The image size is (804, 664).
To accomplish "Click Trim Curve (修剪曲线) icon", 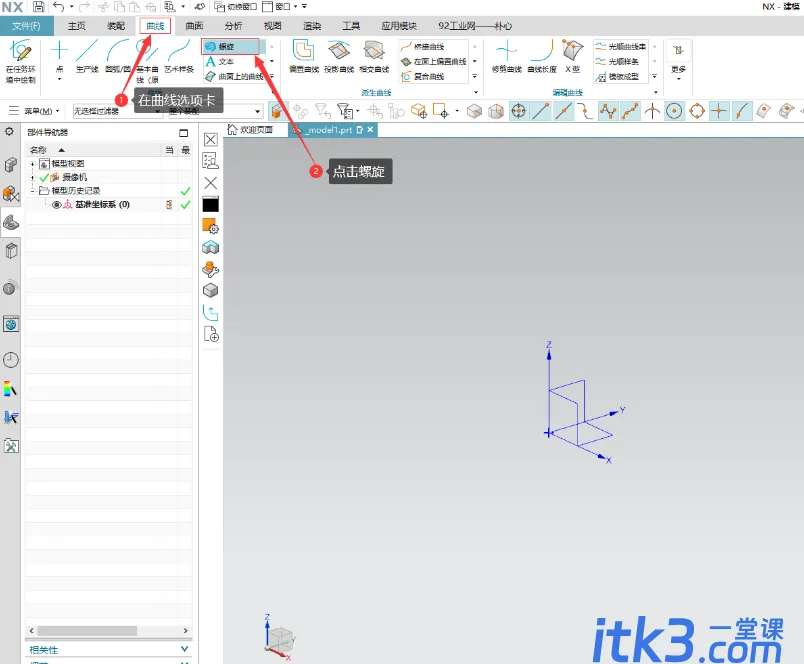I will coord(507,51).
